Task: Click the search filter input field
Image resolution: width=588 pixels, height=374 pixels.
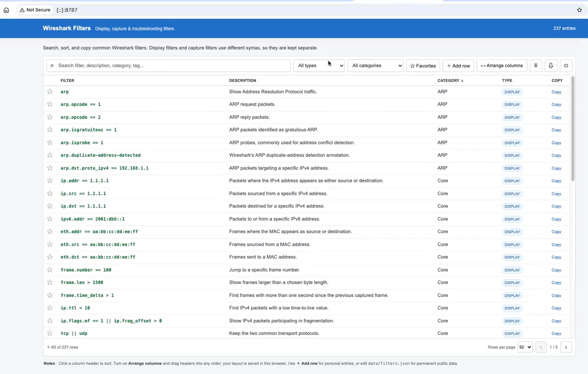Action: pos(168,66)
